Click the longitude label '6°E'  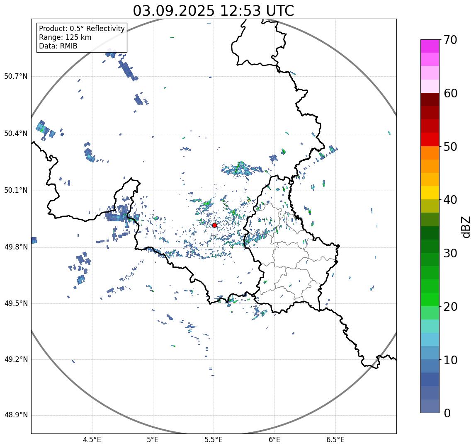[x=275, y=440]
